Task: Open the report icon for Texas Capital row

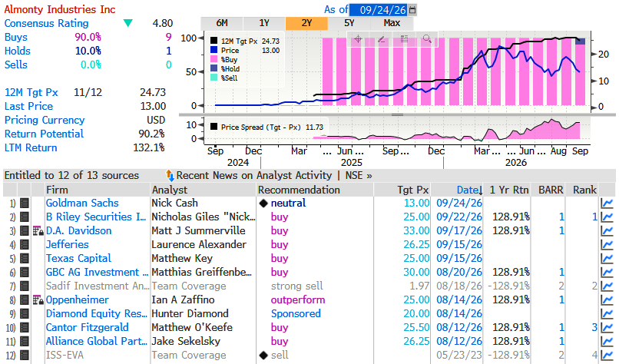Action: pos(25,258)
